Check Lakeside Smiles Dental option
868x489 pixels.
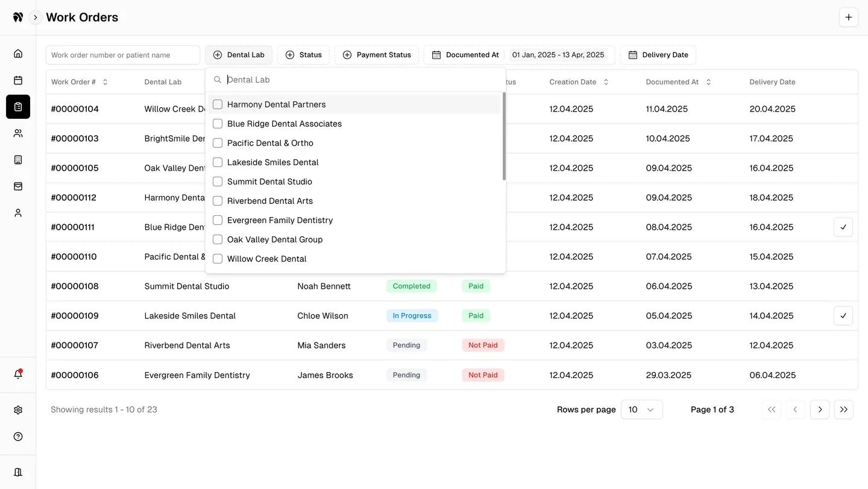[x=218, y=162]
